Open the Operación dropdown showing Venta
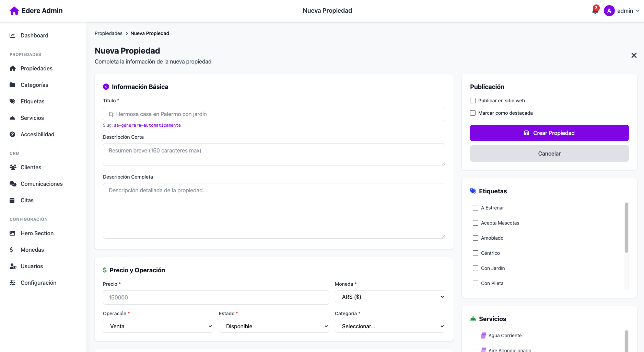This screenshot has height=352, width=644. tap(158, 326)
